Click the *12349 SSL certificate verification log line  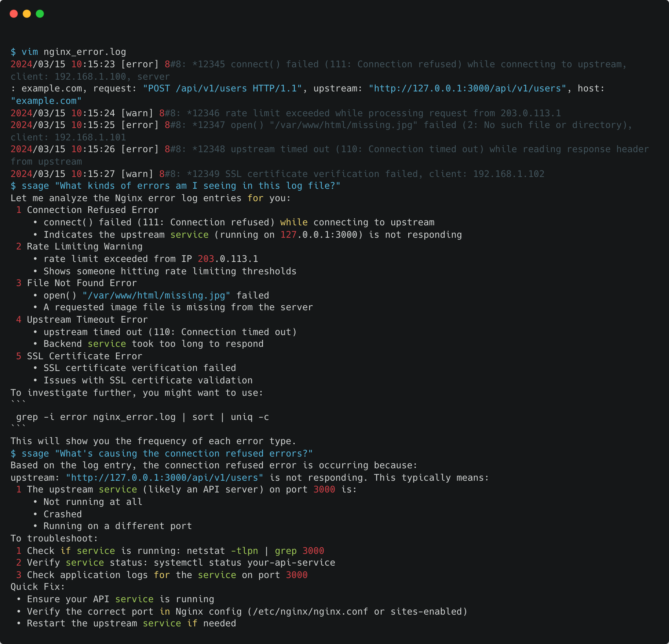278,174
